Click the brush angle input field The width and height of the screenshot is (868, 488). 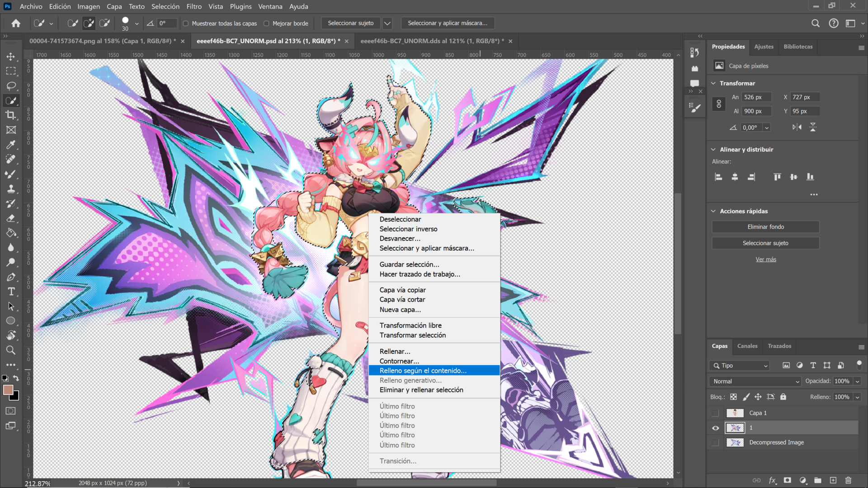pyautogui.click(x=166, y=23)
